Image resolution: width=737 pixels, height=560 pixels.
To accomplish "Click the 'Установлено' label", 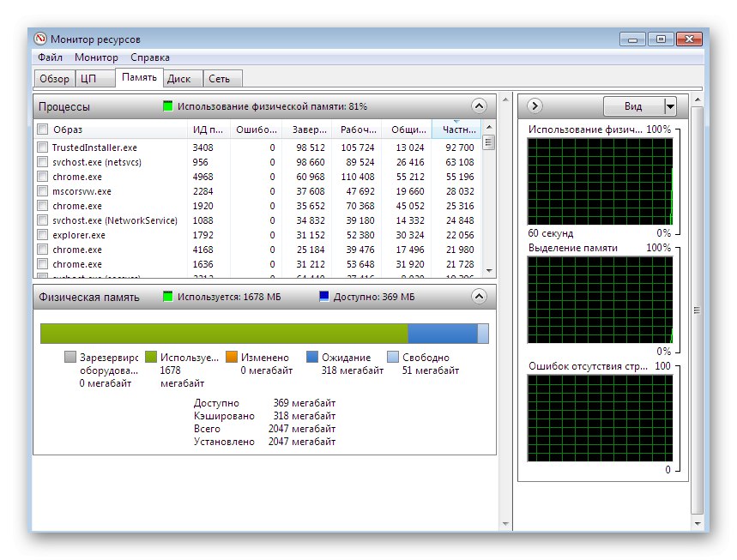I will coord(224,442).
